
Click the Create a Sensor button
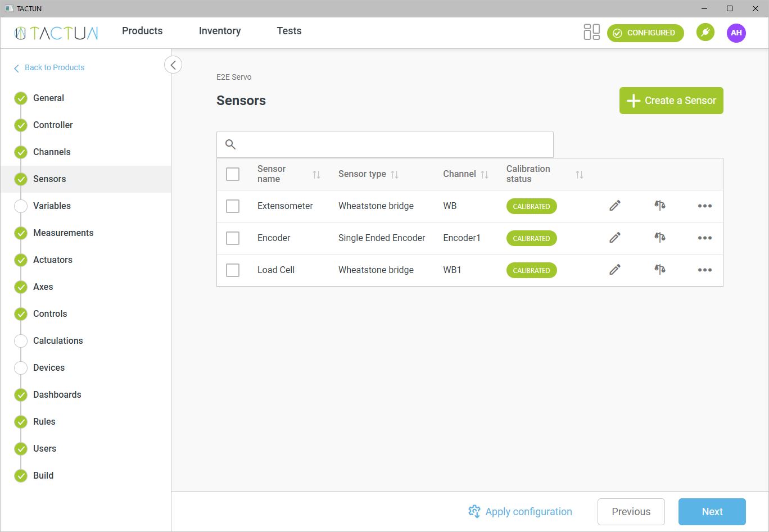[671, 101]
